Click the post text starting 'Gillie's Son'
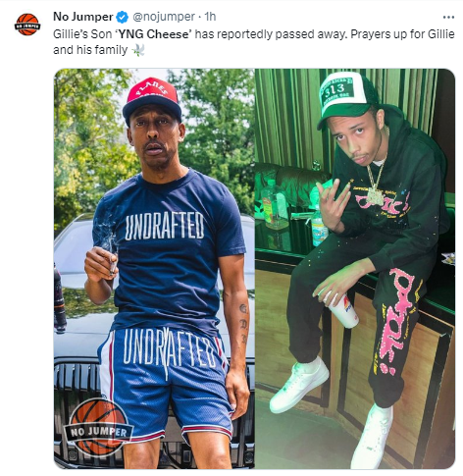 pos(254,42)
